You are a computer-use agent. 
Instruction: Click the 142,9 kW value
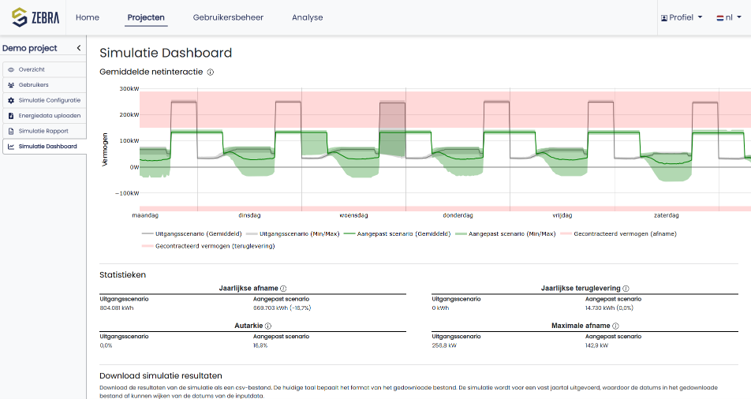[x=597, y=345]
